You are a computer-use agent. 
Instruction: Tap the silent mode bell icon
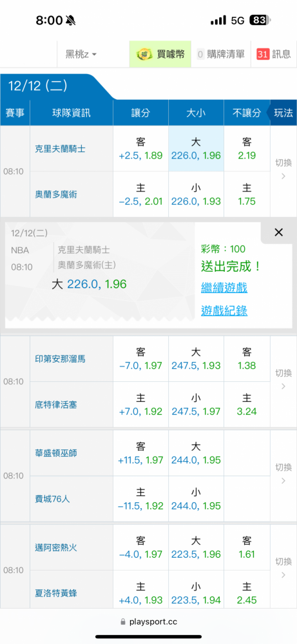(x=71, y=20)
